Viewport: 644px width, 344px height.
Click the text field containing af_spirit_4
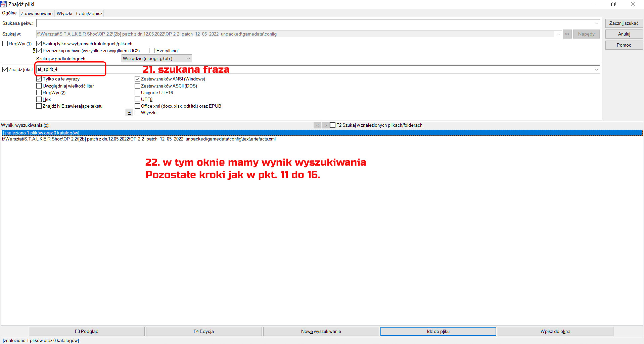click(x=315, y=69)
